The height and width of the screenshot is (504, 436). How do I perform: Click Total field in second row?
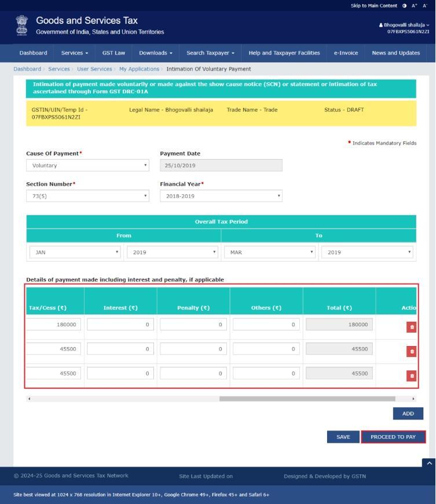339,349
